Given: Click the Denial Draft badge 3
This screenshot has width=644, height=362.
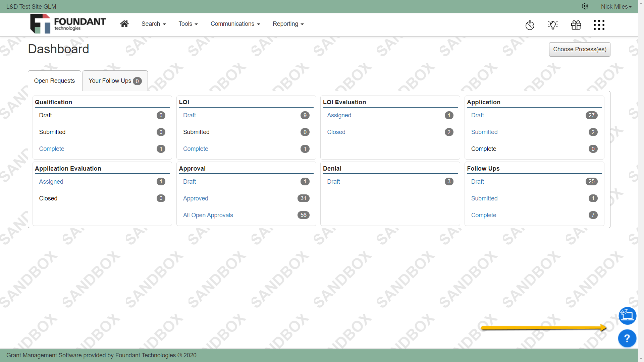Looking at the screenshot, I should [x=449, y=182].
